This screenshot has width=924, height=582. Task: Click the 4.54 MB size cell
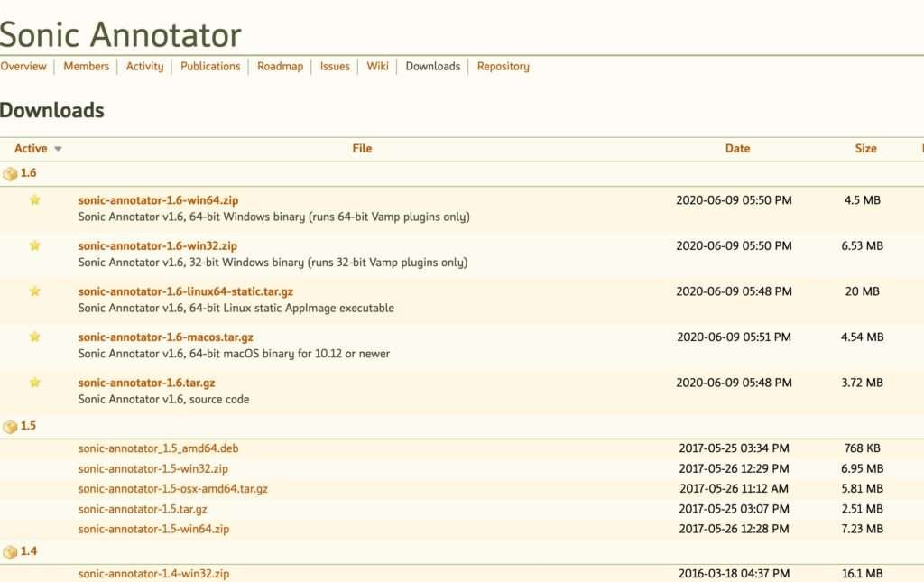(x=862, y=337)
